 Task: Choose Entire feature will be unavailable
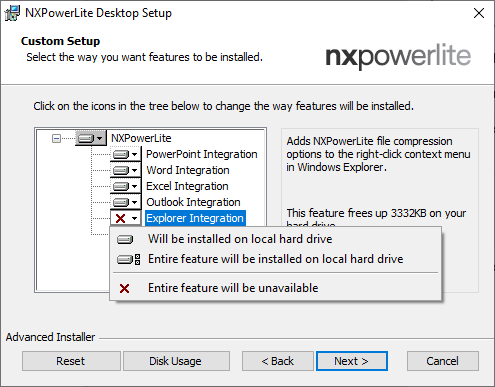tap(275, 288)
